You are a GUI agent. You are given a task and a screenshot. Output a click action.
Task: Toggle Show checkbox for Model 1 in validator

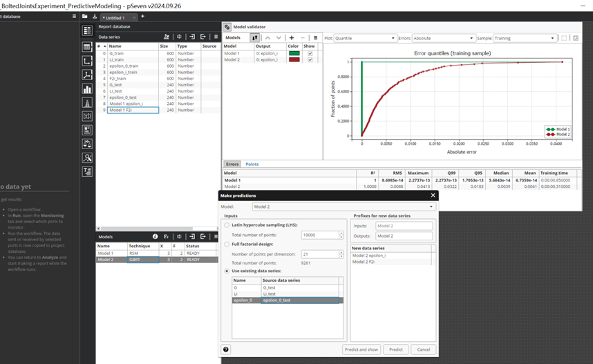coord(310,53)
